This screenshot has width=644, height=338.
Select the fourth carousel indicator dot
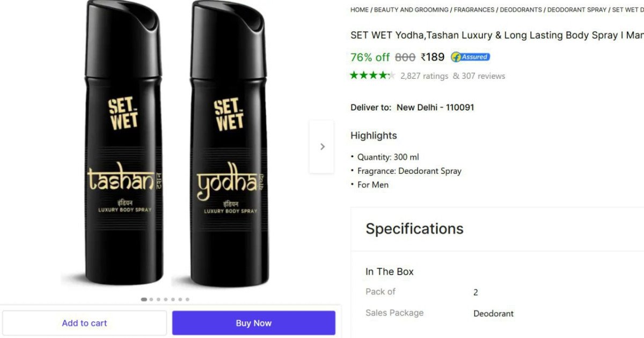(165, 299)
